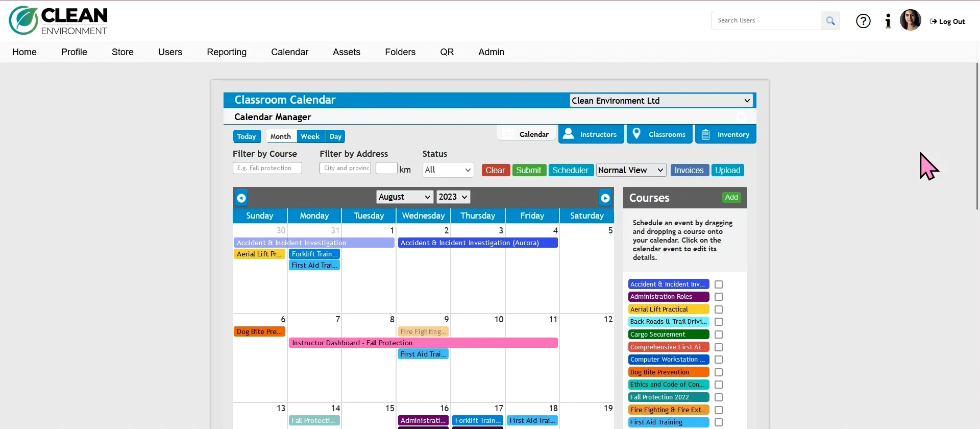The image size is (980, 429).
Task: Select the Comprehensive First Ai... course label
Action: click(669, 347)
